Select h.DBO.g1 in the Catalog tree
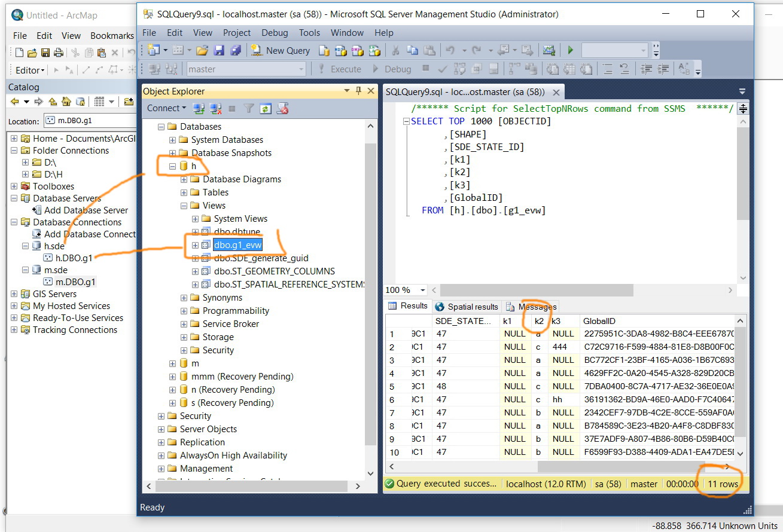 (x=74, y=258)
